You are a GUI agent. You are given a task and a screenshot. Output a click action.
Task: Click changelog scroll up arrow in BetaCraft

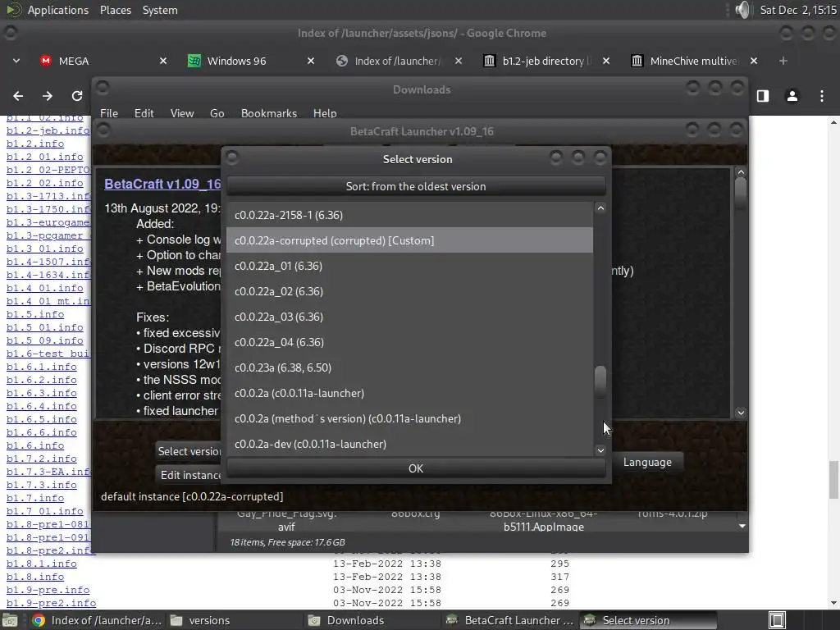pos(741,172)
